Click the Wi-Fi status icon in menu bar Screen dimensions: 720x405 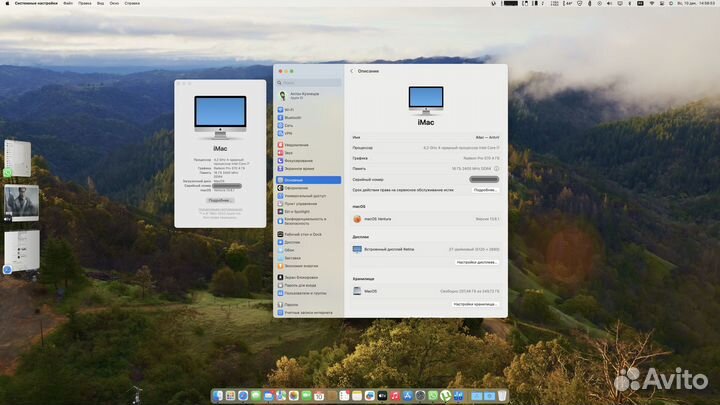(651, 3)
